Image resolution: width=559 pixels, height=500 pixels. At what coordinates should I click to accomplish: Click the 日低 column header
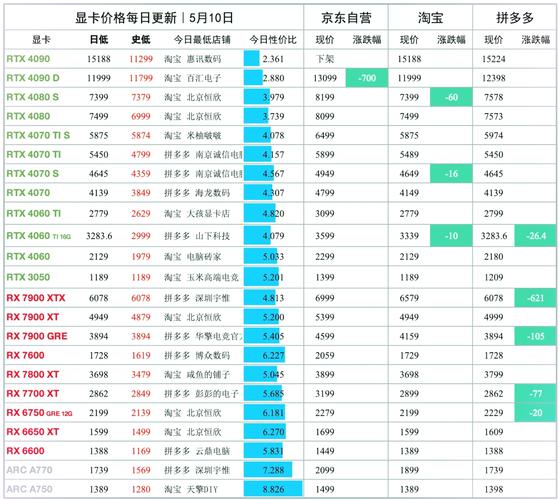point(99,40)
